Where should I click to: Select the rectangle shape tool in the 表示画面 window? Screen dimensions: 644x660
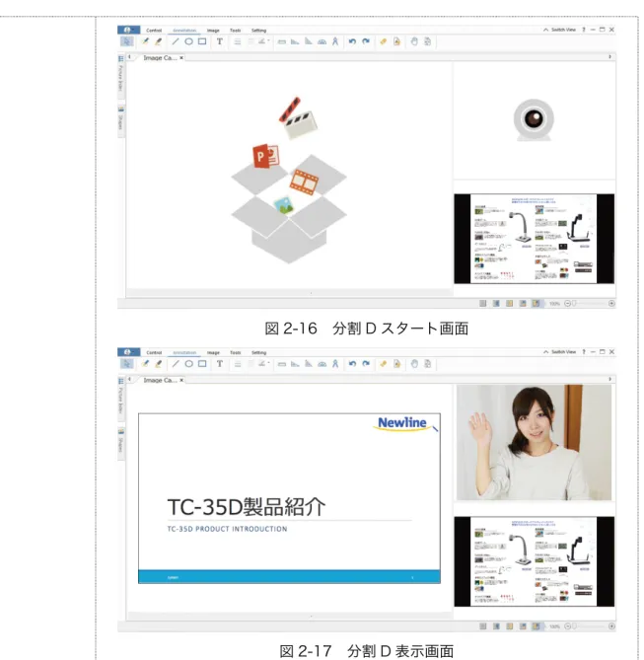click(202, 364)
